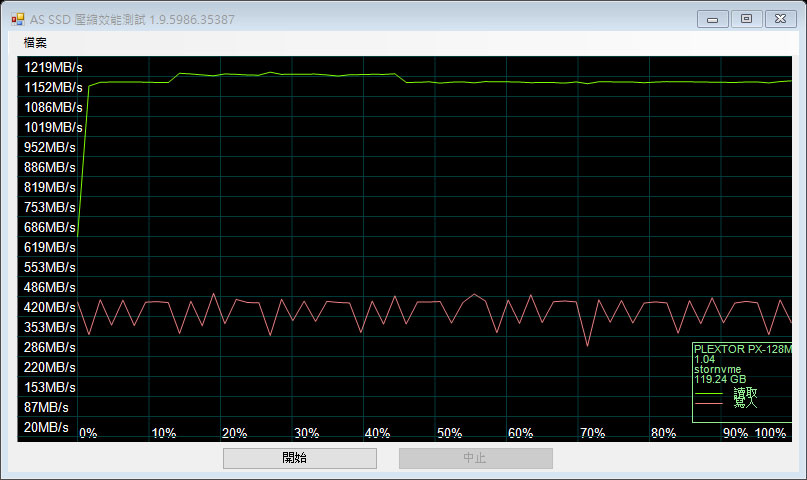Click the 819MB/s axis label
The width and height of the screenshot is (807, 480).
49,187
